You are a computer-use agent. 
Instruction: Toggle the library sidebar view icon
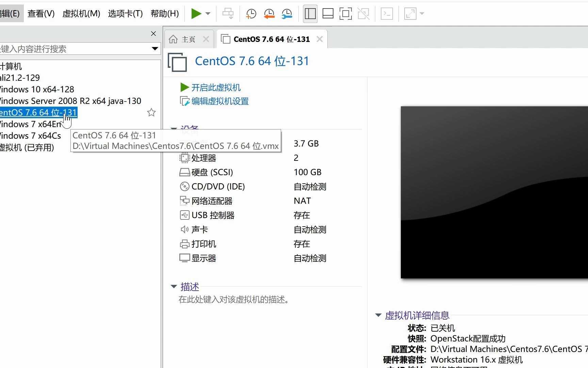(x=310, y=14)
